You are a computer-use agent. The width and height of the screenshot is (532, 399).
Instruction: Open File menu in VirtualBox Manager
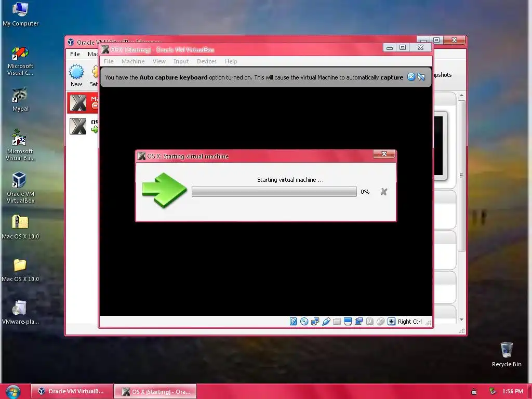(75, 54)
